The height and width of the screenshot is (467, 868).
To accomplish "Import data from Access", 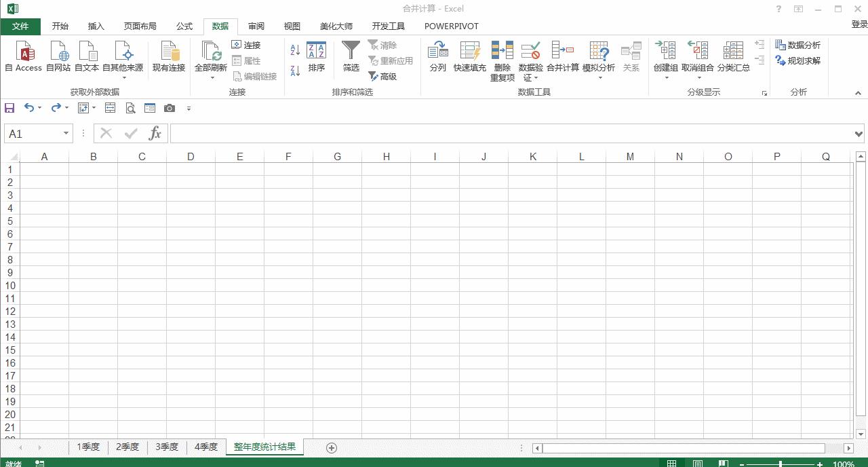I will coord(23,56).
